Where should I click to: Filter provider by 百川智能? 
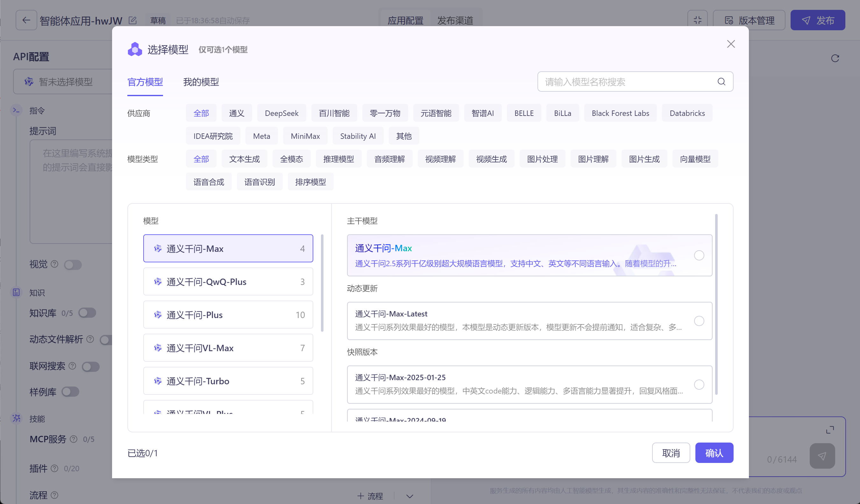pos(334,113)
